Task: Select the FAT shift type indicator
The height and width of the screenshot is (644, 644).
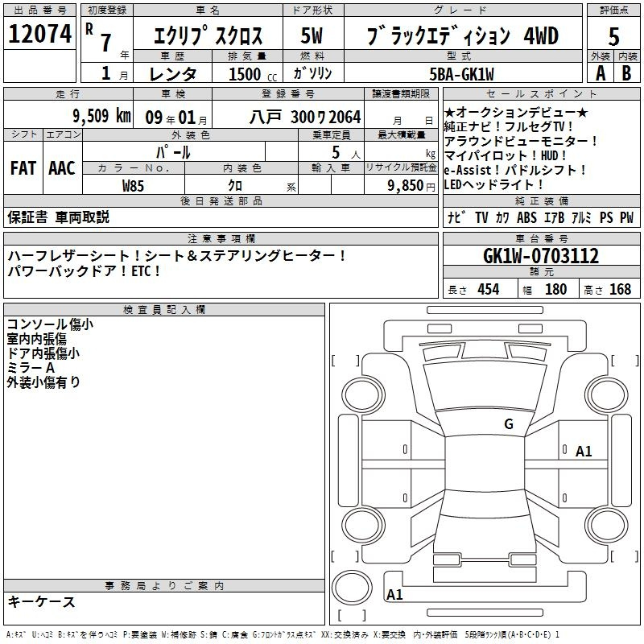Action: click(23, 168)
